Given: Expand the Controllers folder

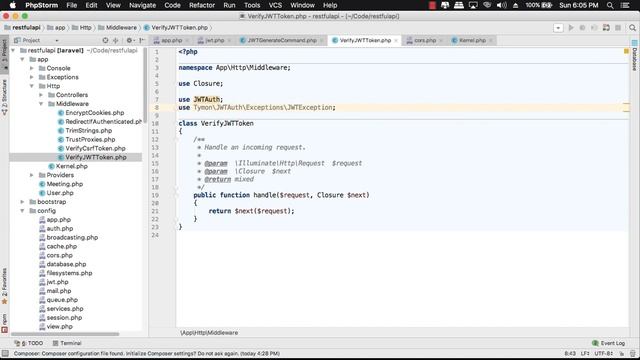Looking at the screenshot, I should point(41,95).
